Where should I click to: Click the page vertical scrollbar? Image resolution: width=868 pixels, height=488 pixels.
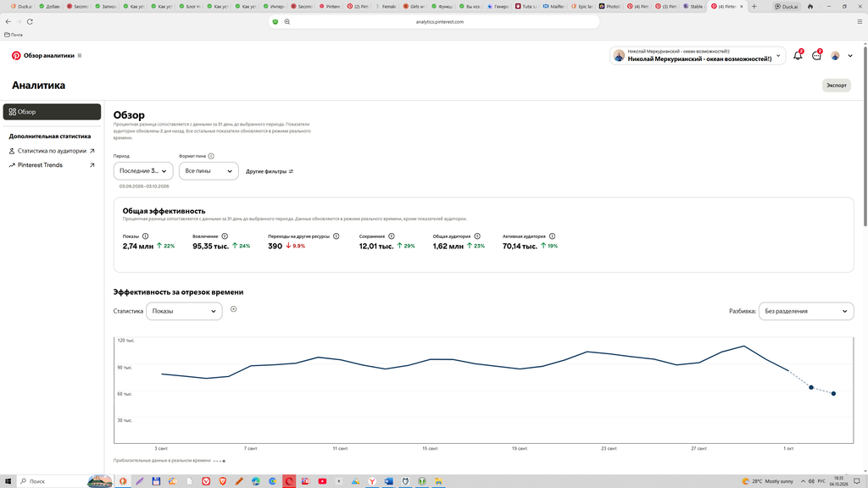(865, 136)
